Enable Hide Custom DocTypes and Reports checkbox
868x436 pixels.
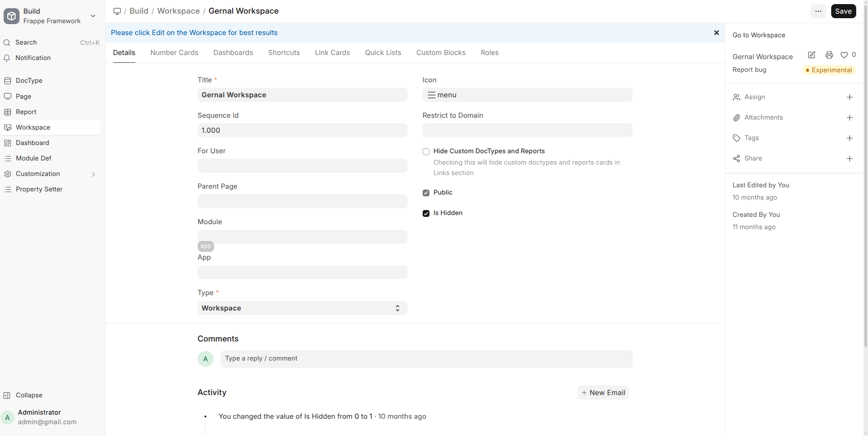(x=426, y=152)
